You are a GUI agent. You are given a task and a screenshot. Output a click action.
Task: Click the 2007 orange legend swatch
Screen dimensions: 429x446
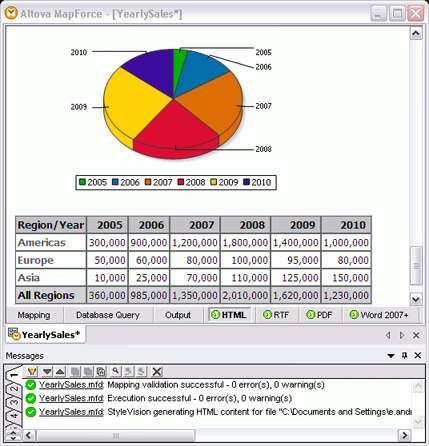click(148, 182)
